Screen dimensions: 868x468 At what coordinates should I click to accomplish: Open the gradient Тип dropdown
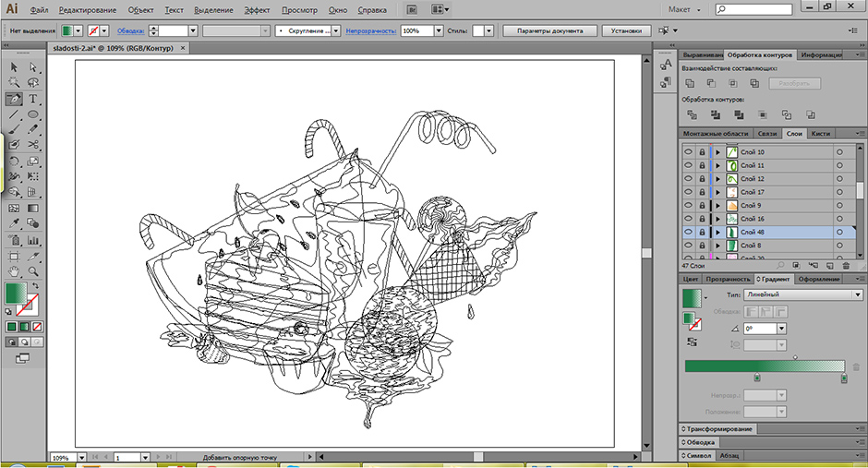tap(858, 294)
